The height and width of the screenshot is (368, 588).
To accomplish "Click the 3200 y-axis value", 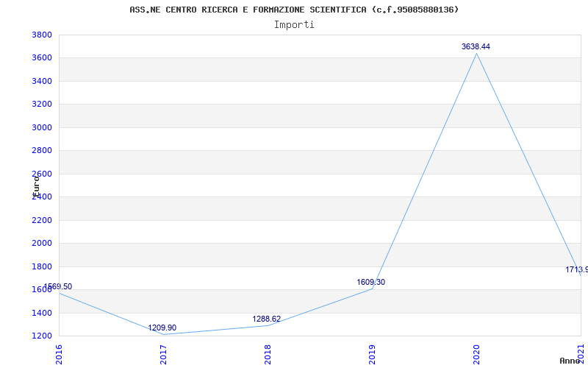I will click(x=42, y=105).
